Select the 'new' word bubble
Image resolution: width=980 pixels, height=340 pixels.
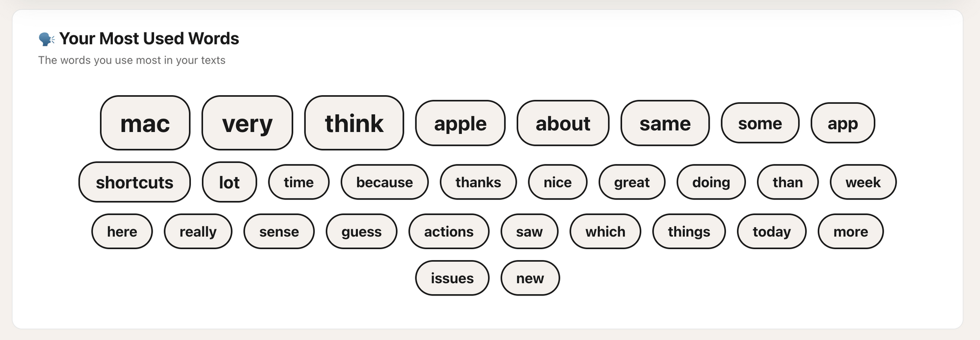[530, 278]
